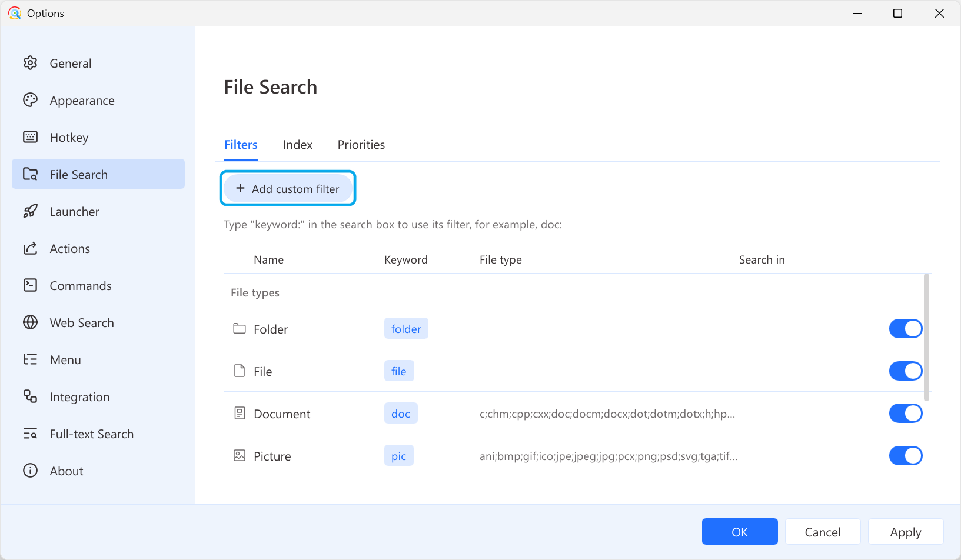Click the Folder row icon
This screenshot has width=961, height=560.
(x=240, y=328)
